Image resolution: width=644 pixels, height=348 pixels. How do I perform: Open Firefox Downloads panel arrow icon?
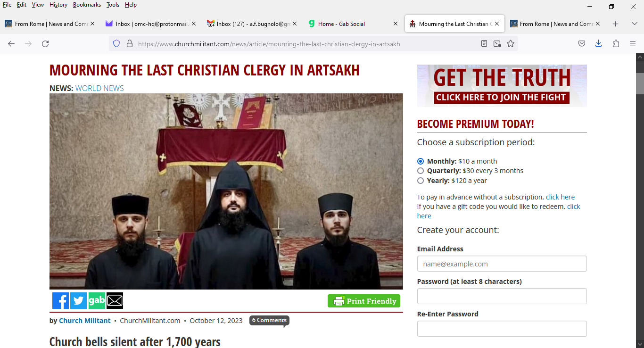pyautogui.click(x=598, y=44)
